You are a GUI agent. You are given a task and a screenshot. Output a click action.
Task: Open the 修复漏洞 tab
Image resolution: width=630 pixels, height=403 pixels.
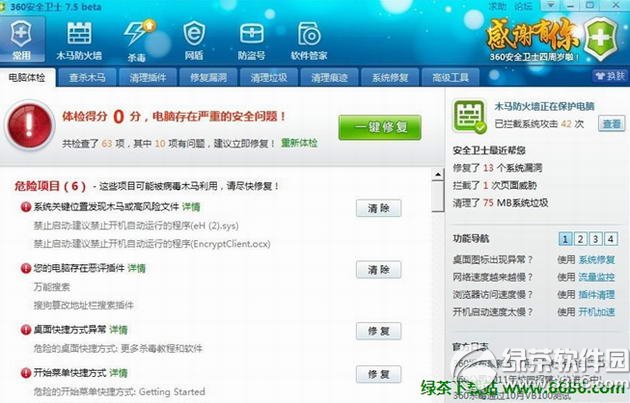point(208,77)
